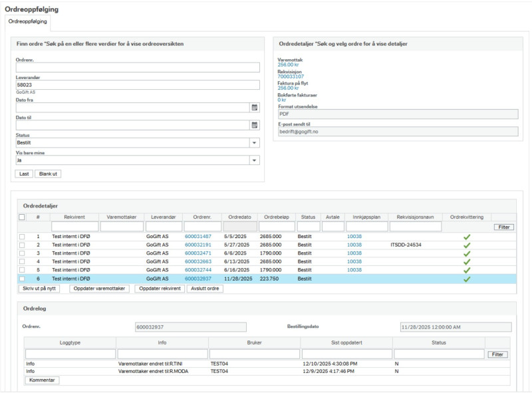Check the box for row 2 order 600032191
This screenshot has width=532, height=393.
pyautogui.click(x=22, y=245)
